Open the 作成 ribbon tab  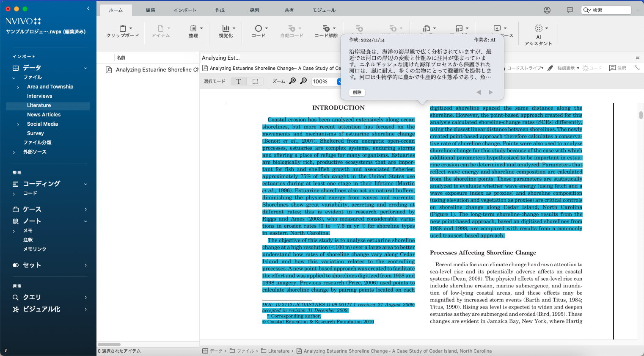pyautogui.click(x=220, y=10)
